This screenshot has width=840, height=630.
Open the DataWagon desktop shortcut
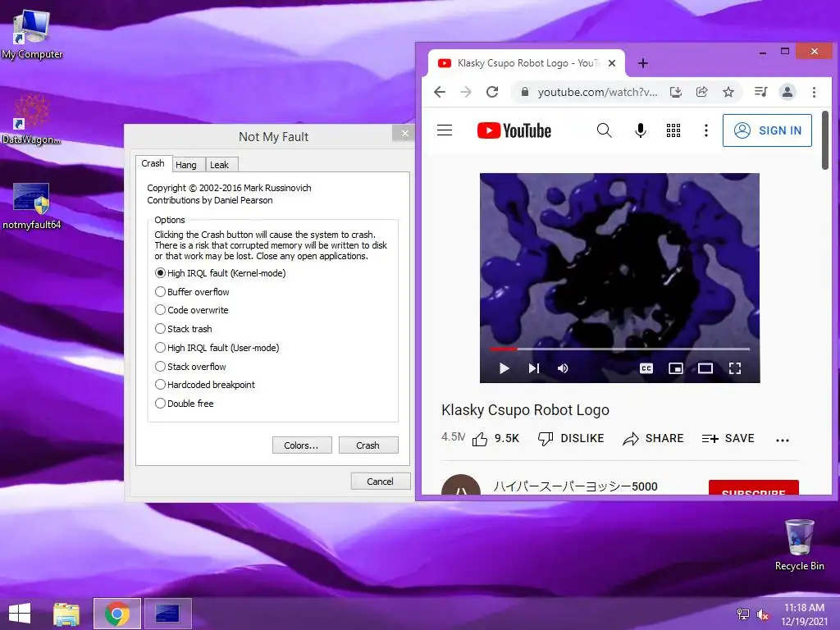[31, 119]
